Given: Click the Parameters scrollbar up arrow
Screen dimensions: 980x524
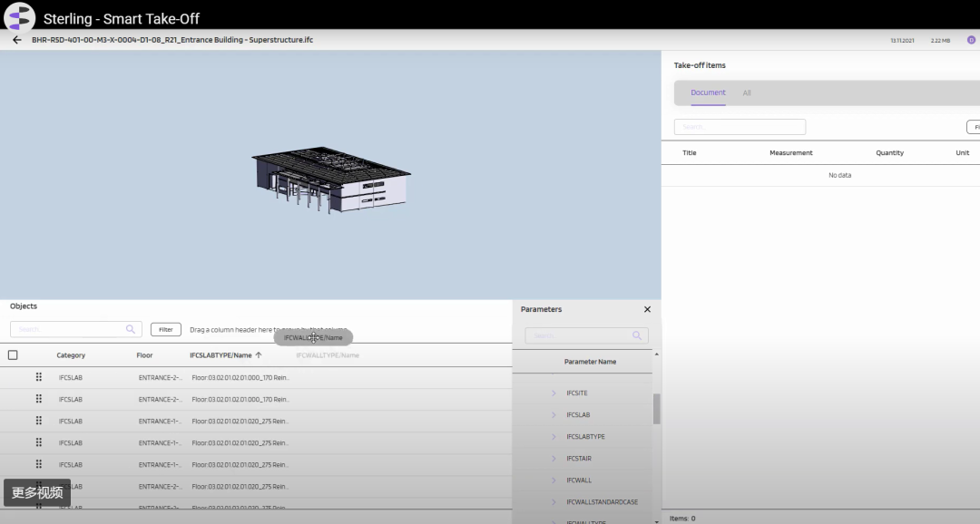Looking at the screenshot, I should tap(656, 354).
